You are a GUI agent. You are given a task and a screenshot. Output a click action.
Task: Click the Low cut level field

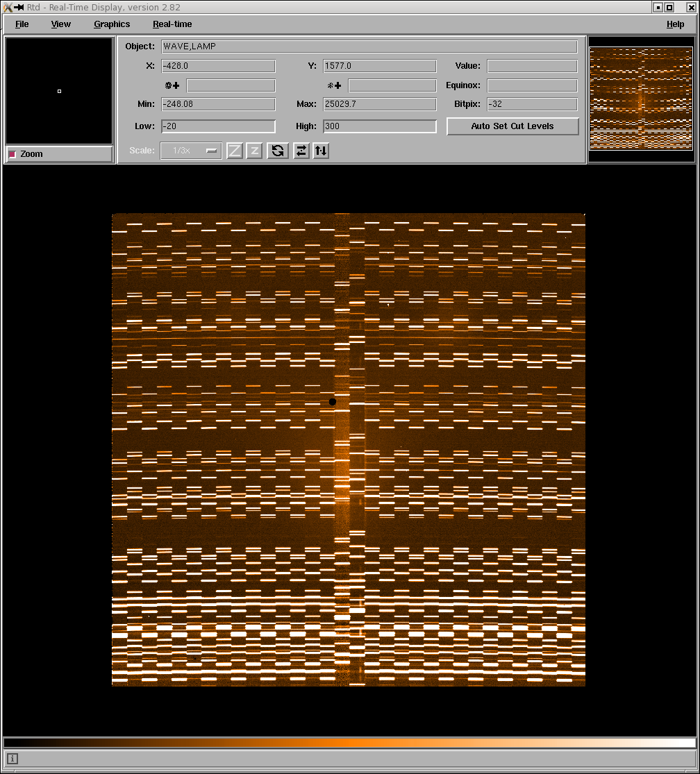218,126
